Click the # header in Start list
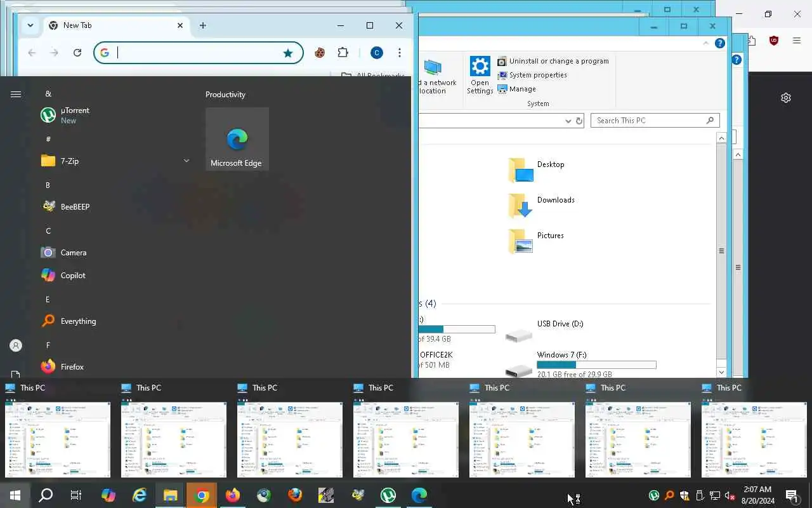 (48, 139)
